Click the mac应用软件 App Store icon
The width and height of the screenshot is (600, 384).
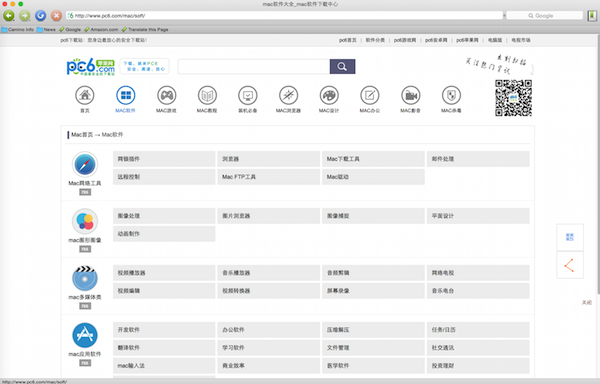[85, 335]
